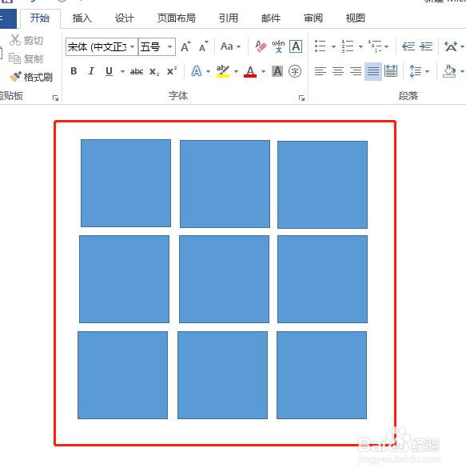Open line and paragraph spacing
Viewport: 466px width, 476px height.
(416, 71)
